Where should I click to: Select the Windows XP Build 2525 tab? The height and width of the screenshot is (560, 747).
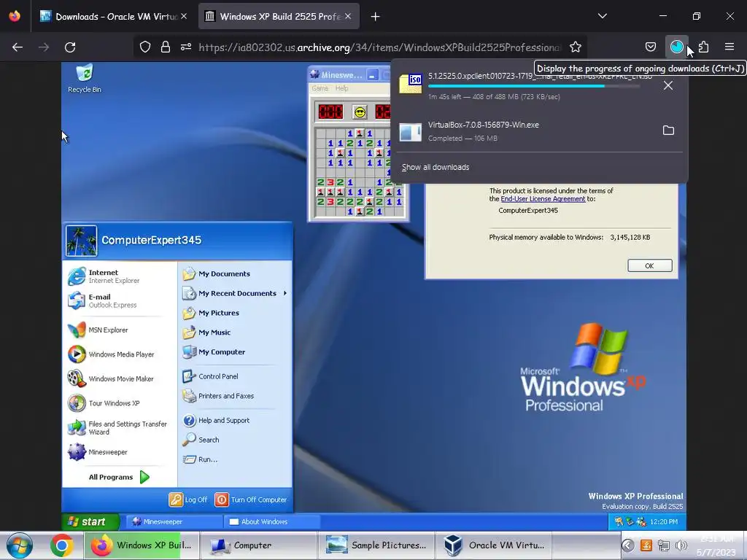tap(279, 17)
